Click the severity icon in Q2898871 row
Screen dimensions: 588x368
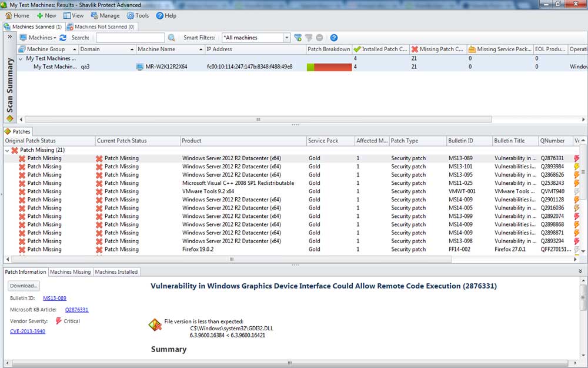(577, 233)
